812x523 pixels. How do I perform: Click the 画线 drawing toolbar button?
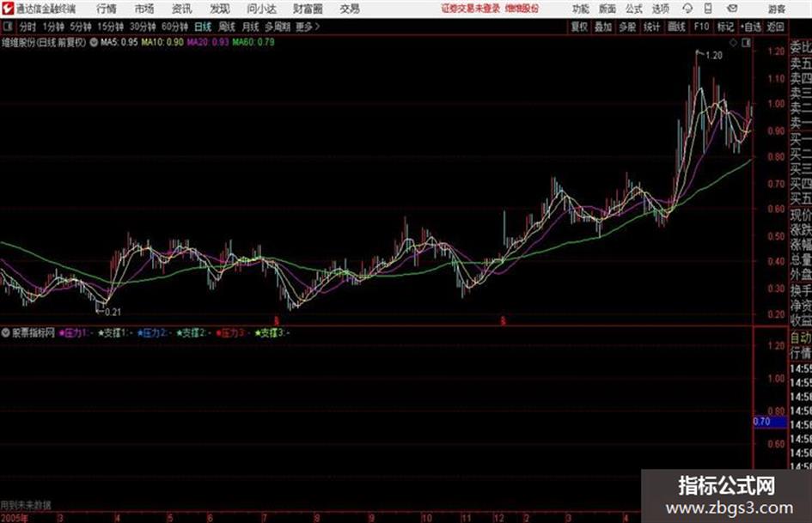tap(676, 27)
